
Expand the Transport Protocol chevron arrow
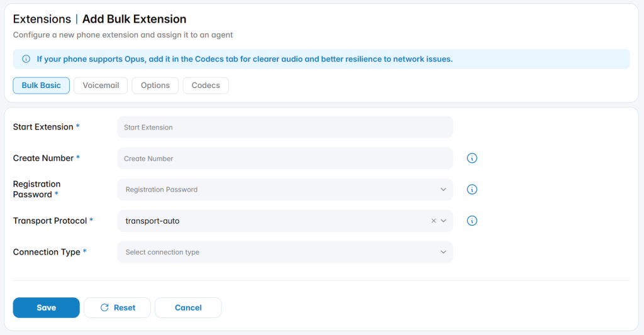coord(443,221)
